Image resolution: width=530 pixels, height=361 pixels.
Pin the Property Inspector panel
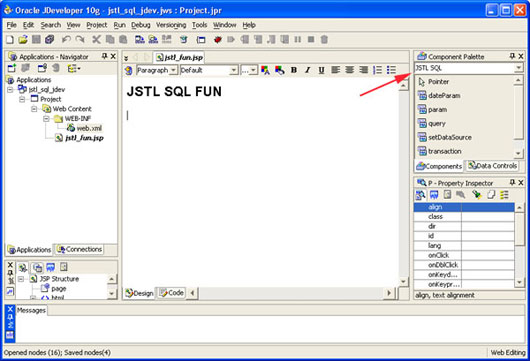click(x=512, y=183)
